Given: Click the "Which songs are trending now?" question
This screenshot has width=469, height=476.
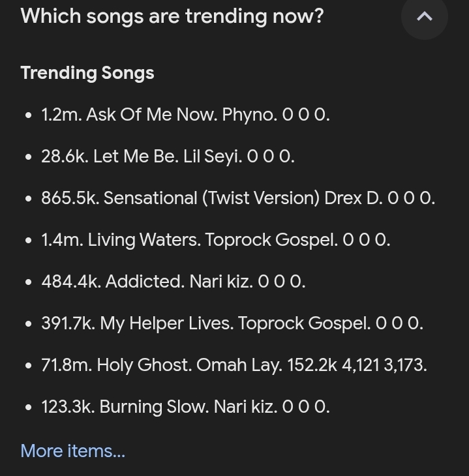Looking at the screenshot, I should tap(172, 16).
